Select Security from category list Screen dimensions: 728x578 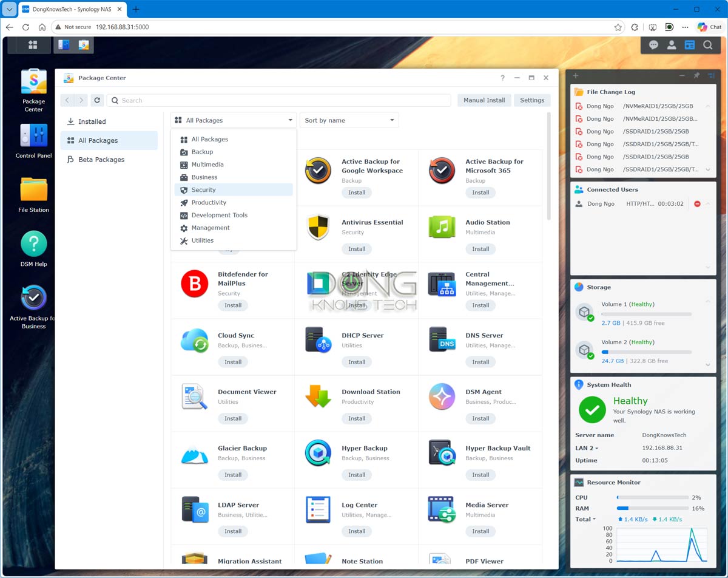[x=234, y=189]
